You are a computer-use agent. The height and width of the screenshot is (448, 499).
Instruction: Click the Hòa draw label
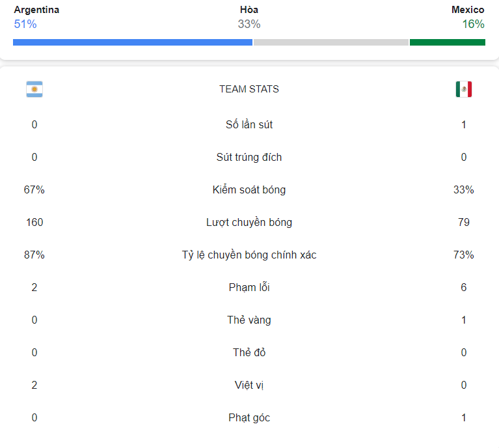point(249,10)
